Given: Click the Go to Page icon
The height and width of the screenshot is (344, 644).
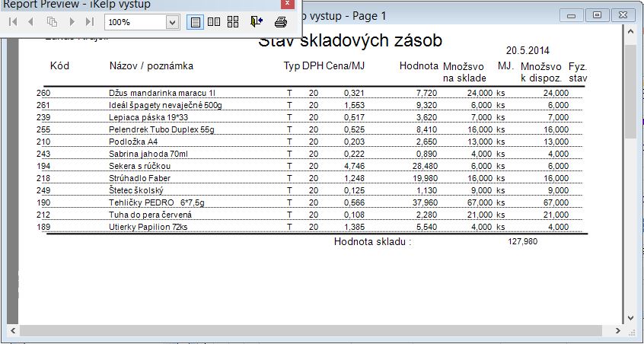Looking at the screenshot, I should click(52, 22).
